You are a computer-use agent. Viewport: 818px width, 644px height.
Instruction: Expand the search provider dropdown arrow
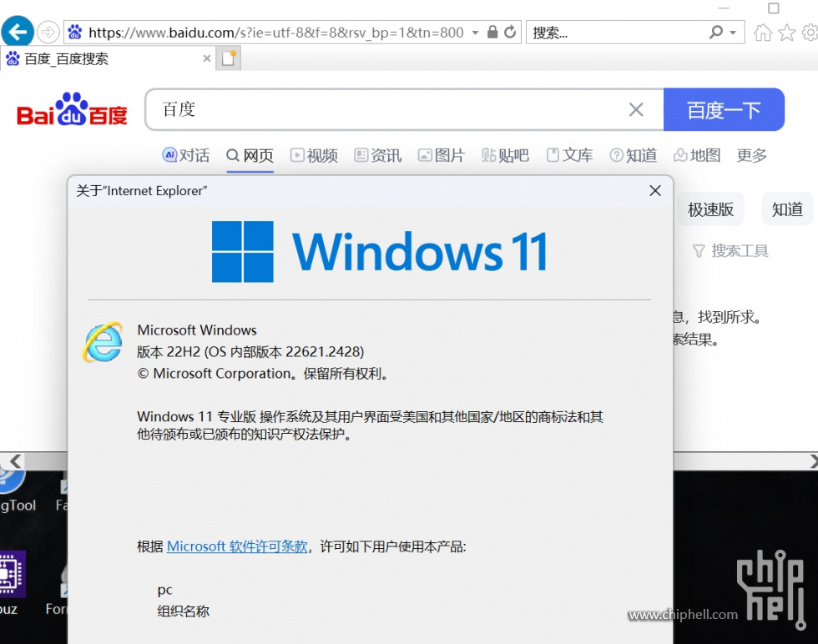point(733,33)
